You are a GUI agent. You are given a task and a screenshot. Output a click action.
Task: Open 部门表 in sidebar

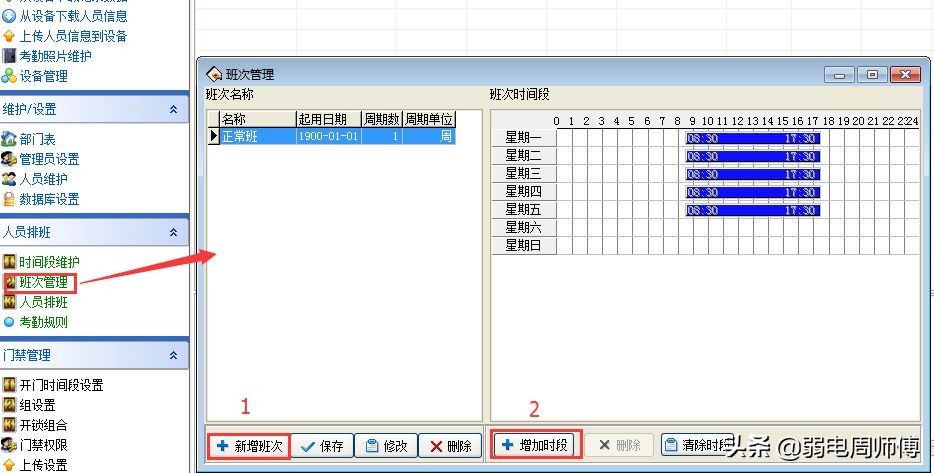click(37, 139)
